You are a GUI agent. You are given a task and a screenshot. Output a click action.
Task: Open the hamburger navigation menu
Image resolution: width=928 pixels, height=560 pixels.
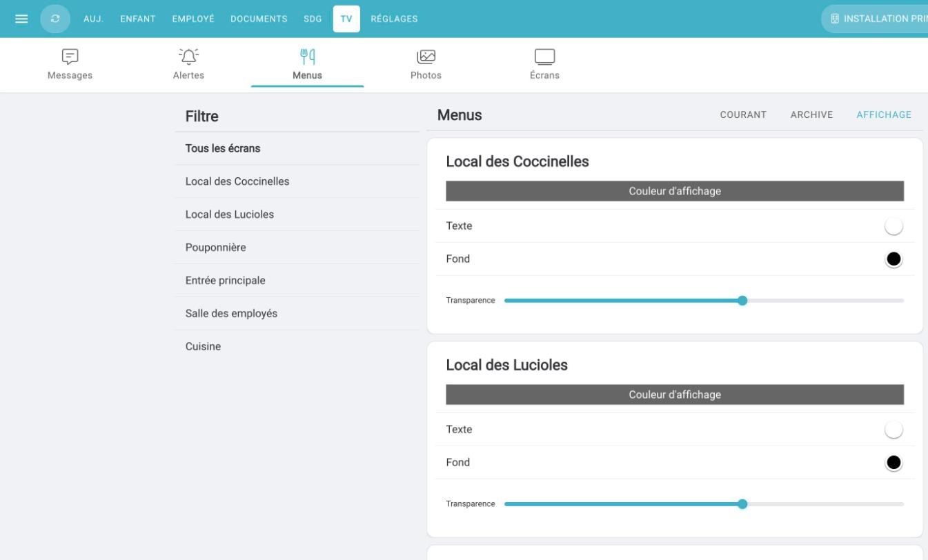coord(21,19)
